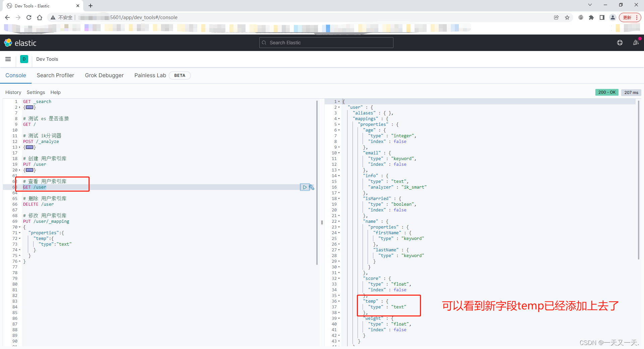This screenshot has width=644, height=349.
Task: Expand the collapsed request body on line 13
Action: tap(30, 147)
